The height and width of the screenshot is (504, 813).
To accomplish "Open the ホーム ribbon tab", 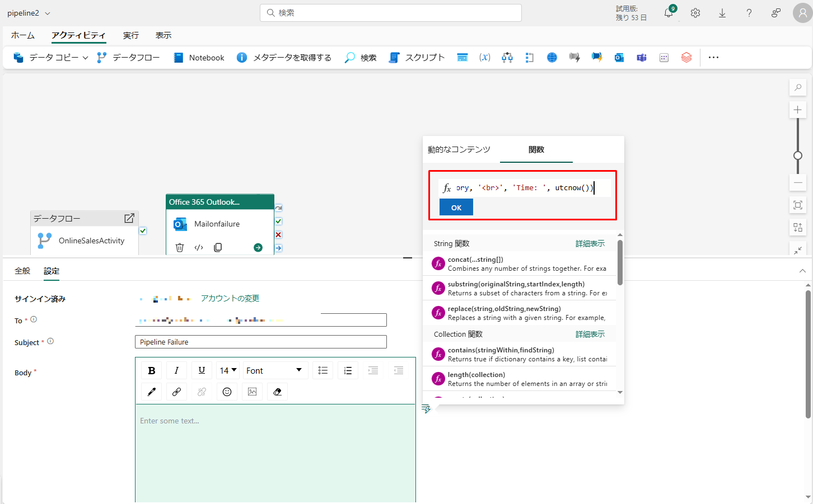I will tap(23, 35).
